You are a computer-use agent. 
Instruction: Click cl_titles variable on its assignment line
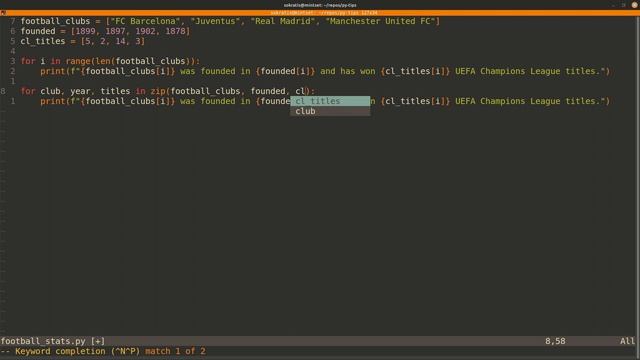[x=43, y=41]
